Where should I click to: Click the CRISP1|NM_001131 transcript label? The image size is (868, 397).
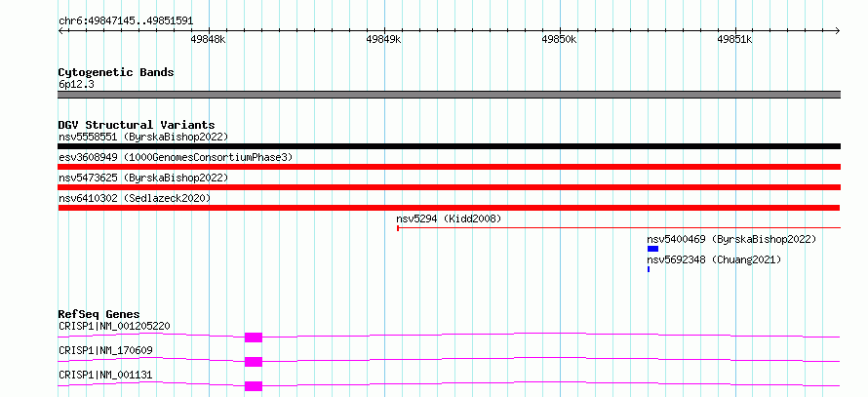coord(105,376)
